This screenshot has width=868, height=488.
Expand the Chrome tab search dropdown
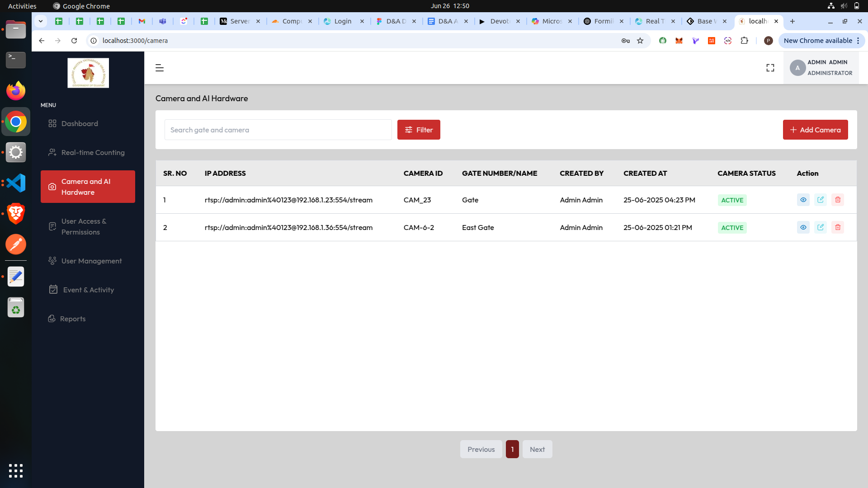41,21
